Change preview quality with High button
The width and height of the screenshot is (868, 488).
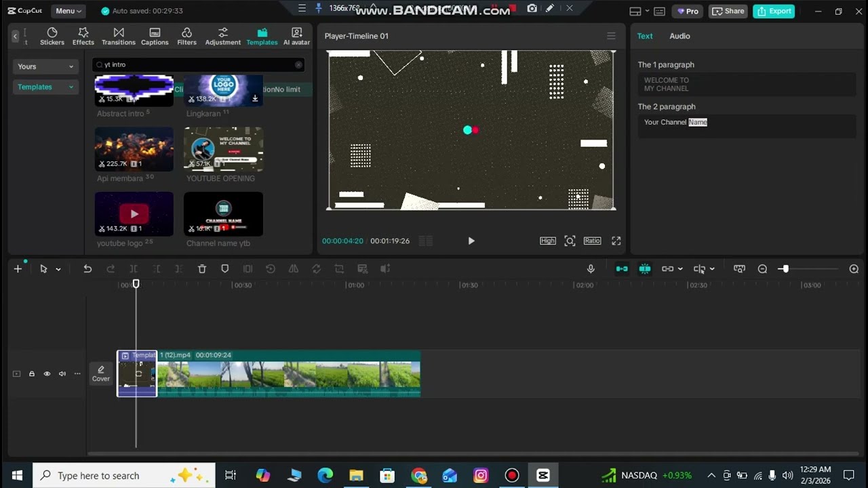[x=548, y=241]
